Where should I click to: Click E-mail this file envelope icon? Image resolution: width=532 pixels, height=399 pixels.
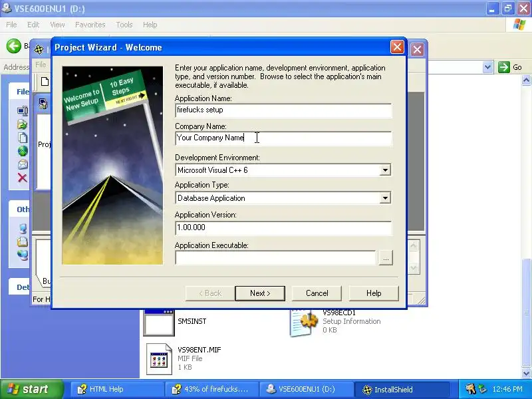(23, 164)
